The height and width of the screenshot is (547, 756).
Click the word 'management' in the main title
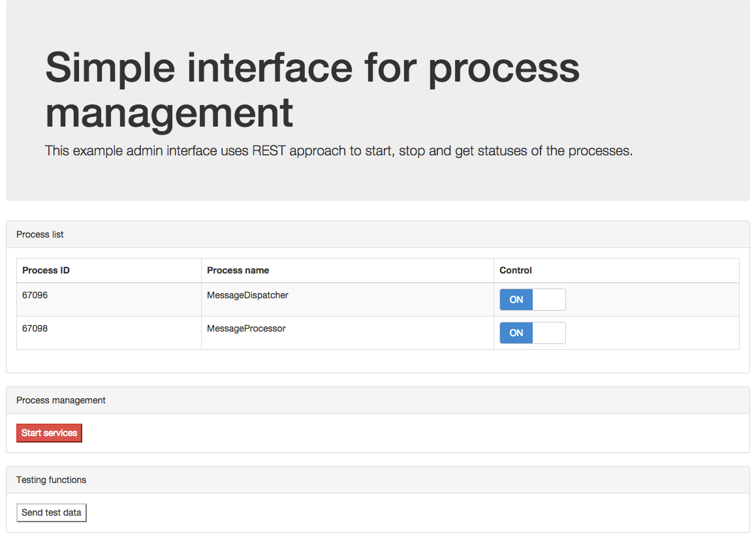[169, 112]
